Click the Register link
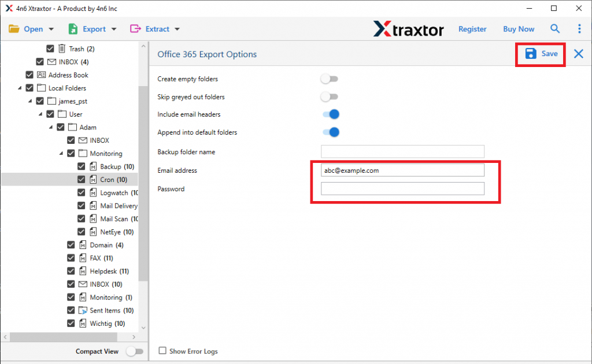 point(472,29)
